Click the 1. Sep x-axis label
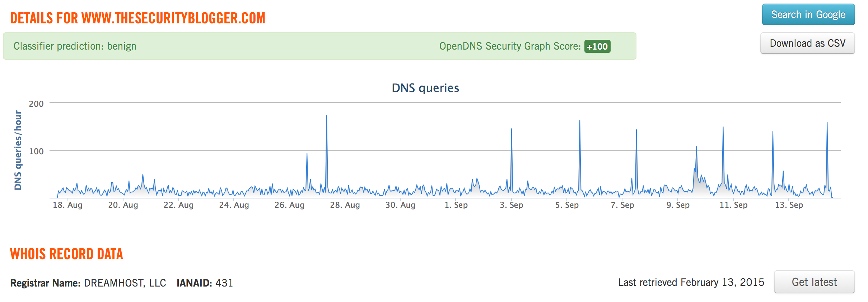The width and height of the screenshot is (868, 302). tap(456, 205)
